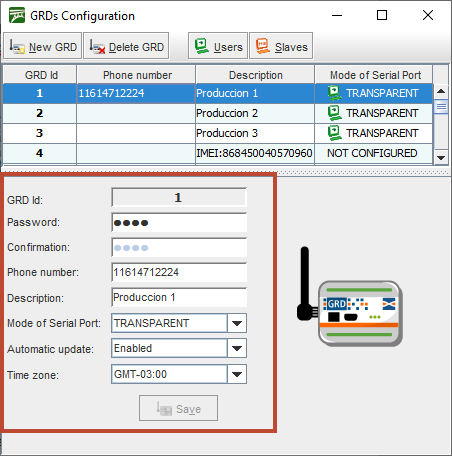This screenshot has width=452, height=456.
Task: Click the Description column header
Action: [255, 75]
